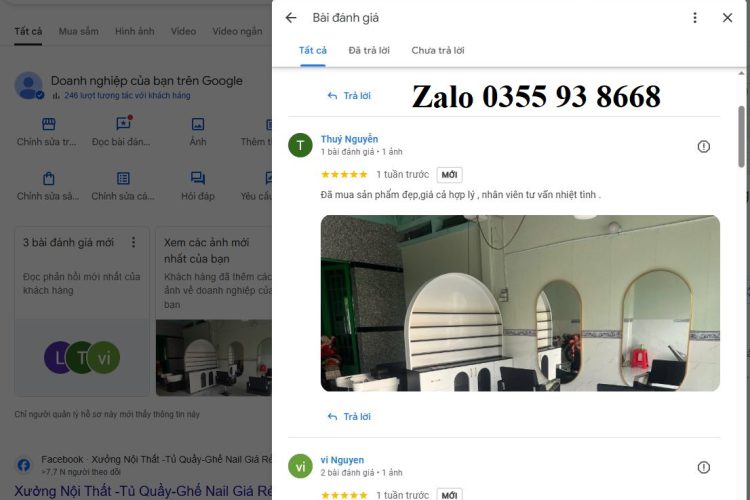The width and height of the screenshot is (750, 500).
Task: Click the Chỉnh sửa tr... storefront icon
Action: pyautogui.click(x=49, y=124)
